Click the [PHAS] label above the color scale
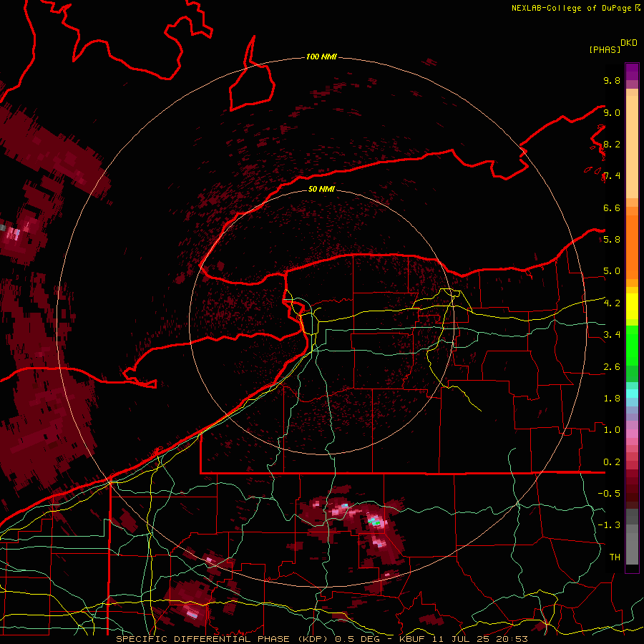This screenshot has height=644, width=644. pos(605,49)
